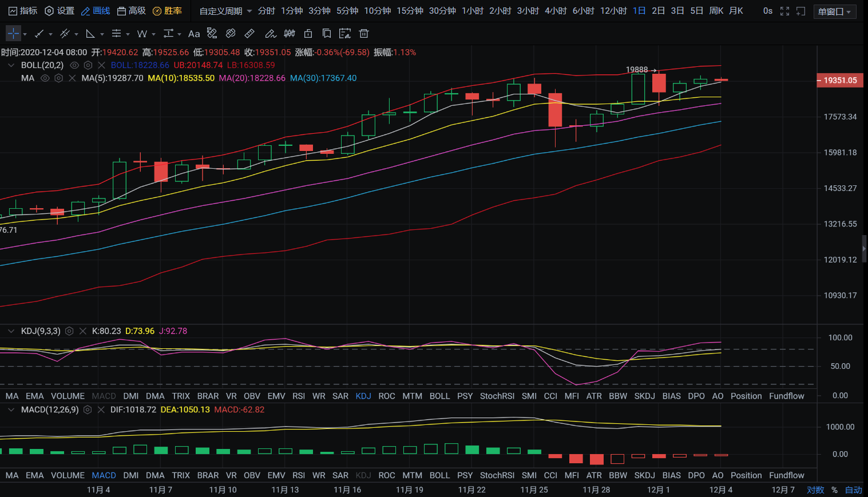Toggle visibility of the MA indicator

tap(45, 78)
